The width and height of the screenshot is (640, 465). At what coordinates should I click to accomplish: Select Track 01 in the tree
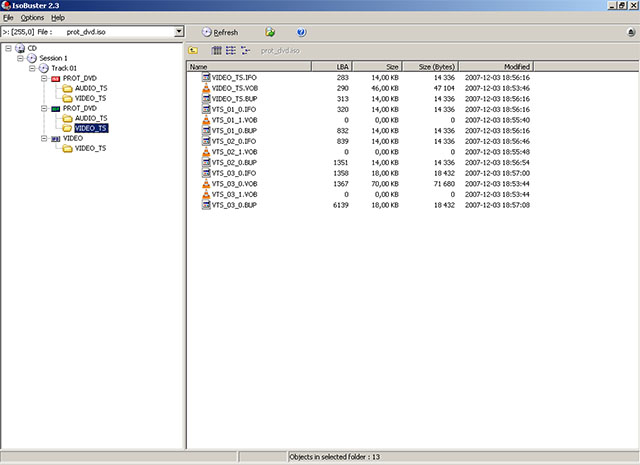(x=64, y=68)
